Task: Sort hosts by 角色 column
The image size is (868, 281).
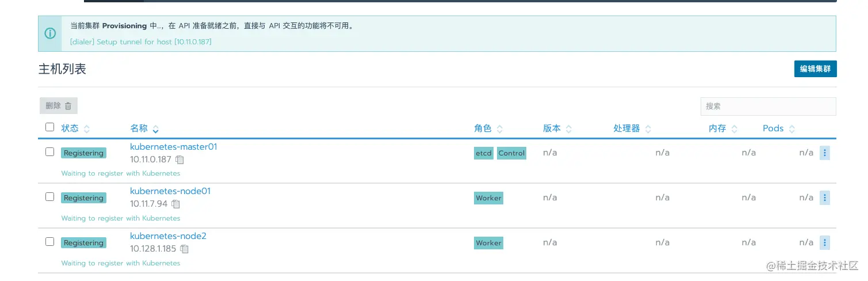Action: tap(488, 128)
